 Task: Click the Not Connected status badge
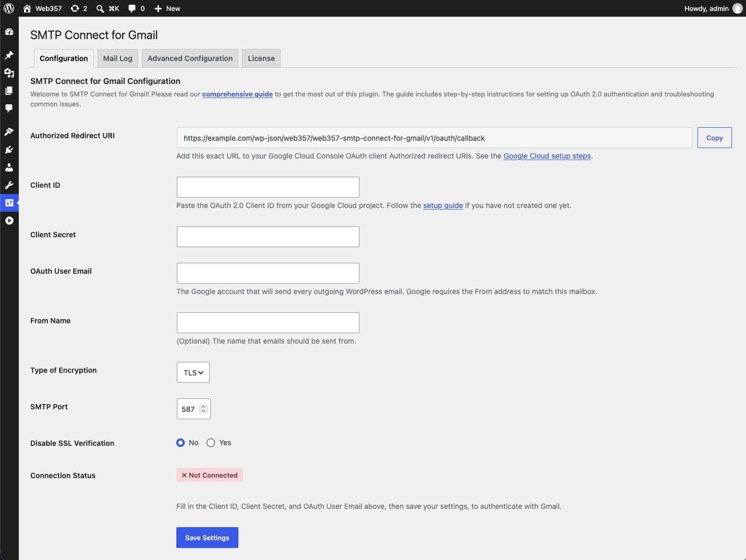(x=210, y=475)
